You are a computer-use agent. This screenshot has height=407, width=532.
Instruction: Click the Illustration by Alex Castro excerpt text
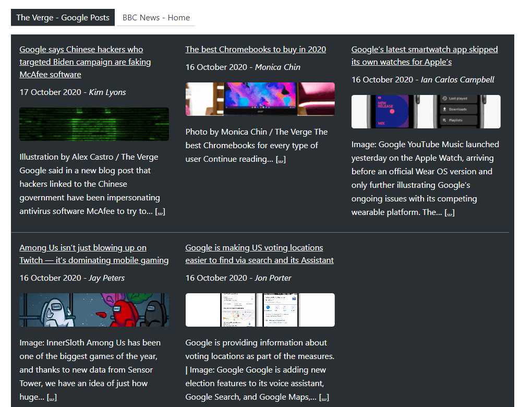point(92,184)
